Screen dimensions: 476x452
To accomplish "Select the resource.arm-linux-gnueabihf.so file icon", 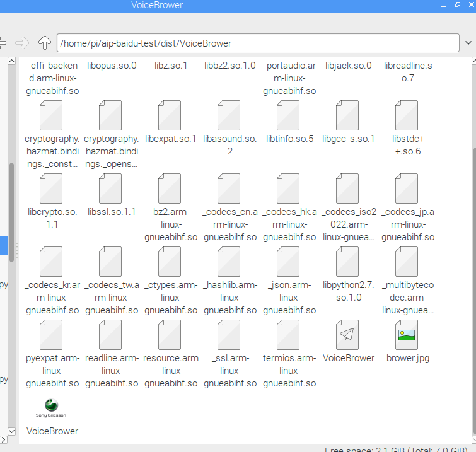I will coord(170,335).
